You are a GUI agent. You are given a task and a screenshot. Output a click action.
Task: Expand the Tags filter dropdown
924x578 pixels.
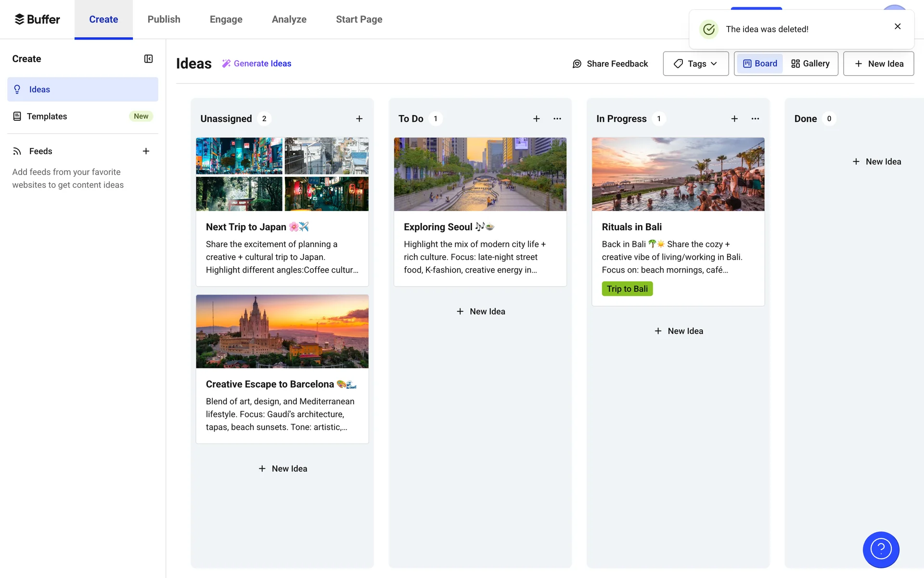click(x=695, y=64)
